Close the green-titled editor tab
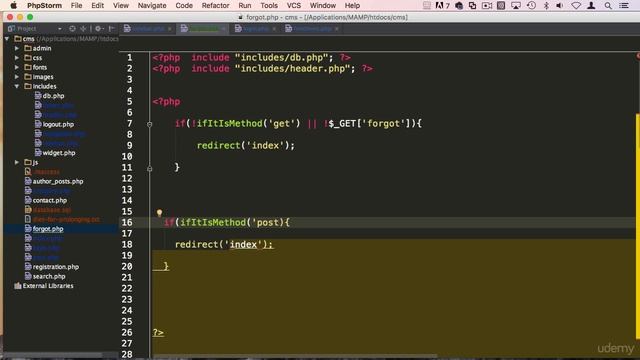The height and width of the screenshot is (360, 640). tap(223, 29)
